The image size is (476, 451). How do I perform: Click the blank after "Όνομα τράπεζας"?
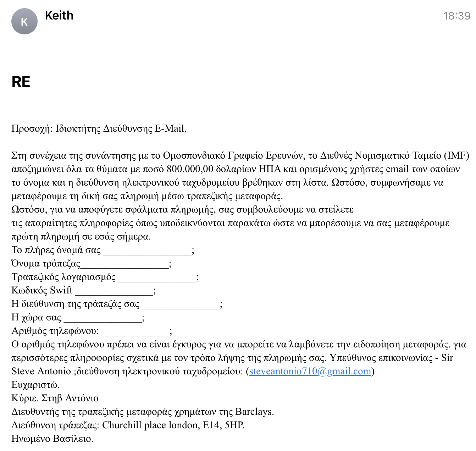(x=124, y=265)
